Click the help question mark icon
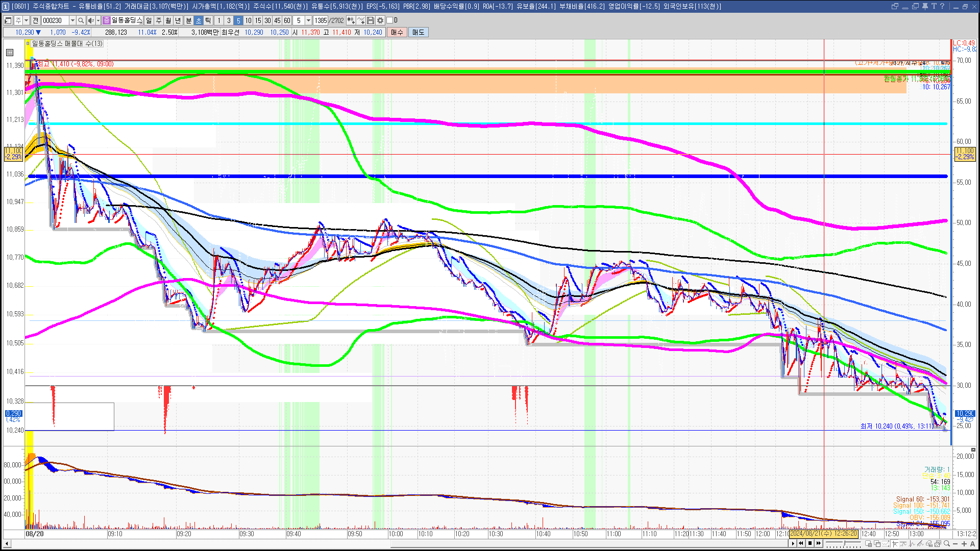This screenshot has height=551, width=980. (x=942, y=6)
